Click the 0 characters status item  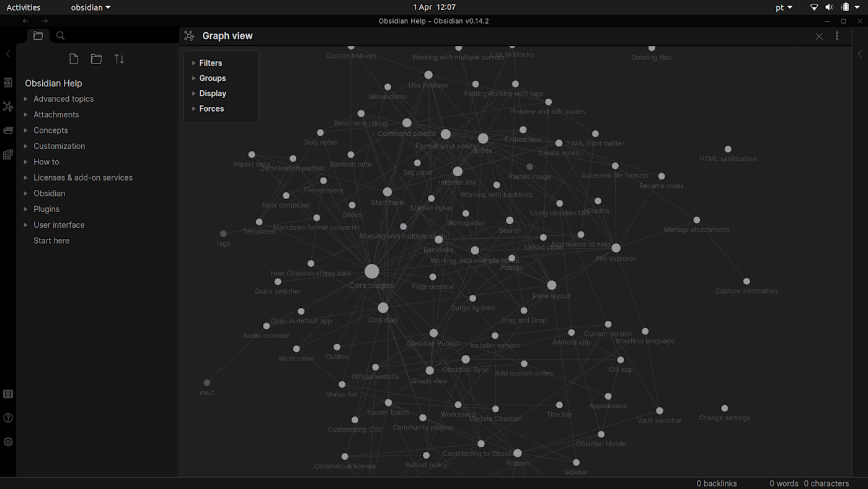826,483
